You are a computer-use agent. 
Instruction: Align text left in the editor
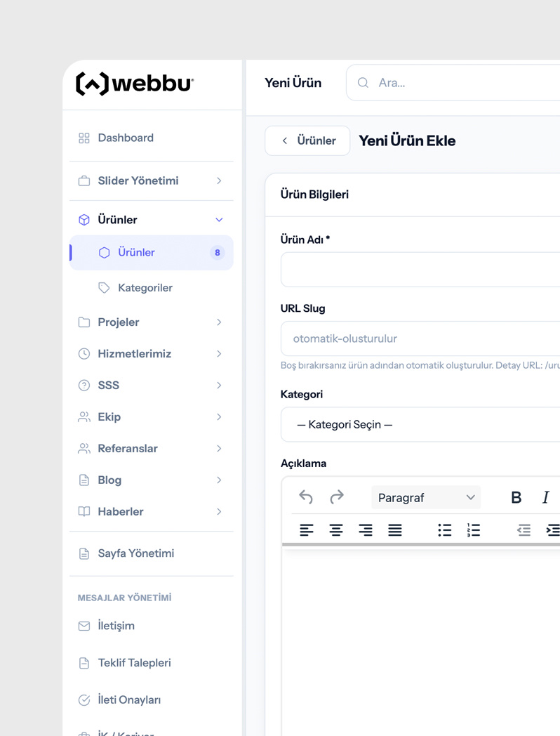tap(307, 530)
